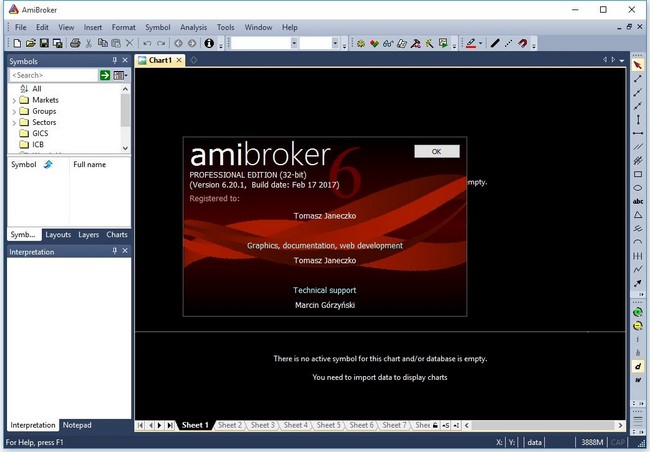Close the Symbols panel

point(125,61)
